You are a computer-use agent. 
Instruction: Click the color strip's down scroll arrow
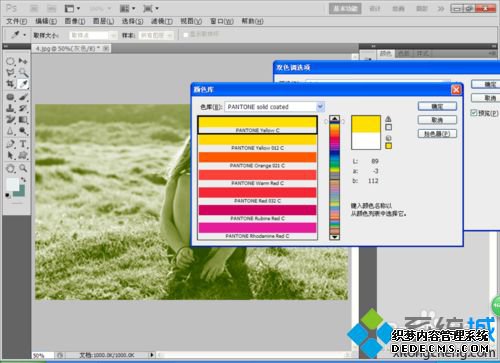coord(334,237)
